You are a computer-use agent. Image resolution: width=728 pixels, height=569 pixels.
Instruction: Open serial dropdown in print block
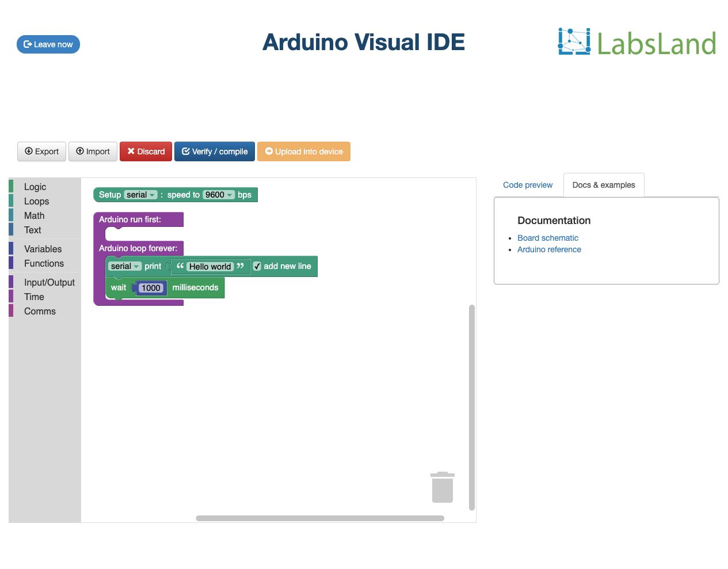(x=125, y=266)
